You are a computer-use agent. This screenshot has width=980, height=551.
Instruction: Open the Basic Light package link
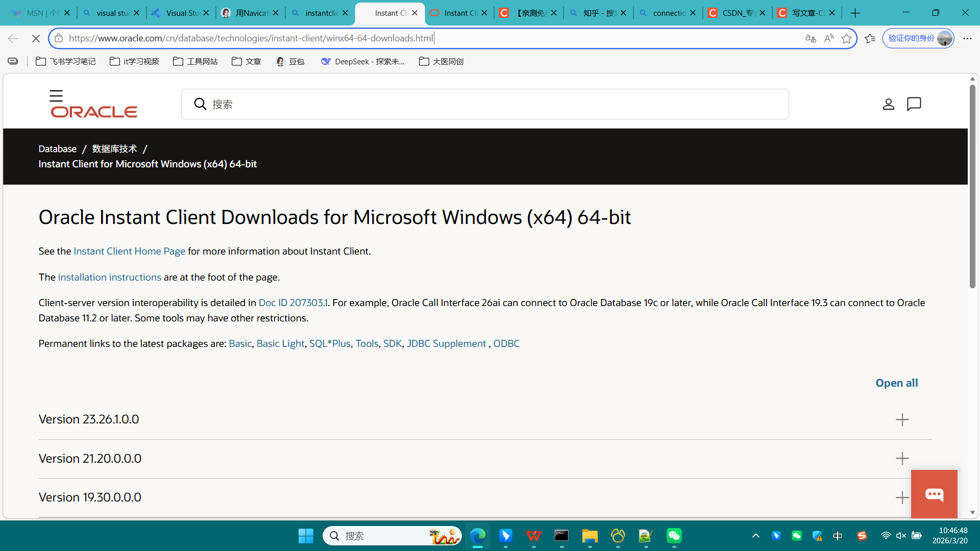(x=280, y=343)
